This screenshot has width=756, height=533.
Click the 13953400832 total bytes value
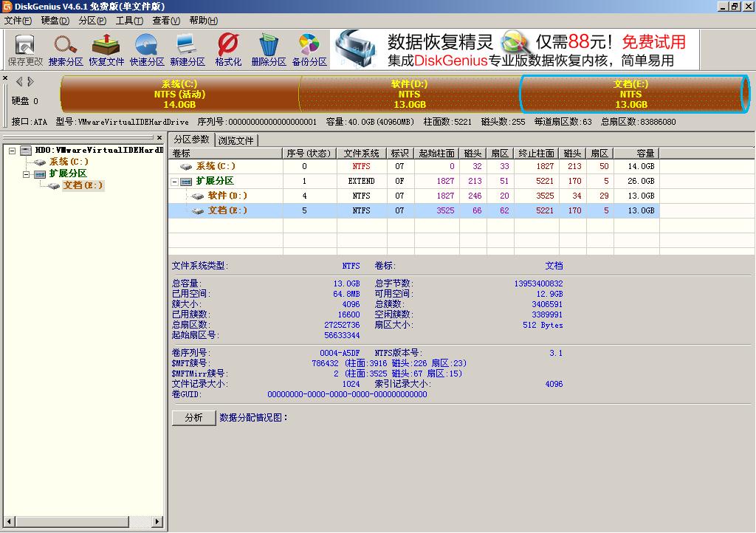click(538, 283)
